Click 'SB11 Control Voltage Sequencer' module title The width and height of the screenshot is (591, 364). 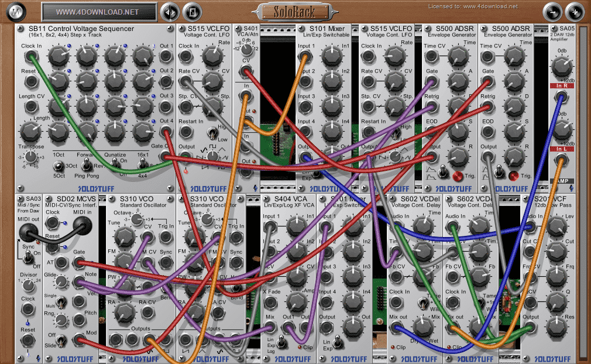(x=81, y=29)
